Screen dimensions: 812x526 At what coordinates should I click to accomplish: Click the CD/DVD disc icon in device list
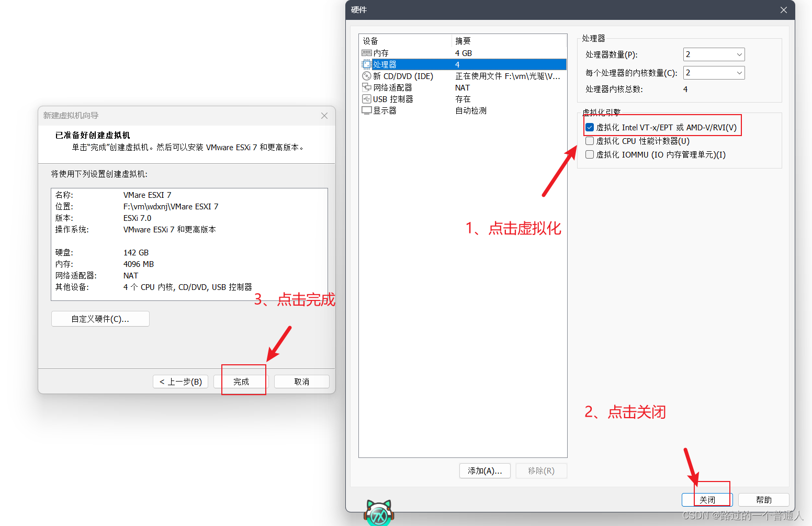pyautogui.click(x=367, y=76)
